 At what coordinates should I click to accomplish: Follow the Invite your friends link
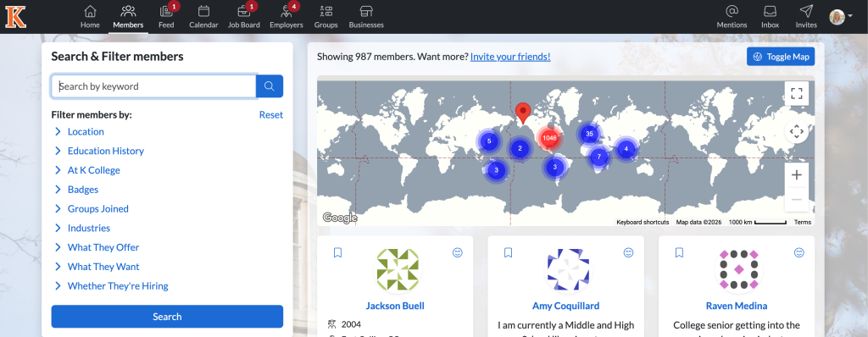[510, 57]
